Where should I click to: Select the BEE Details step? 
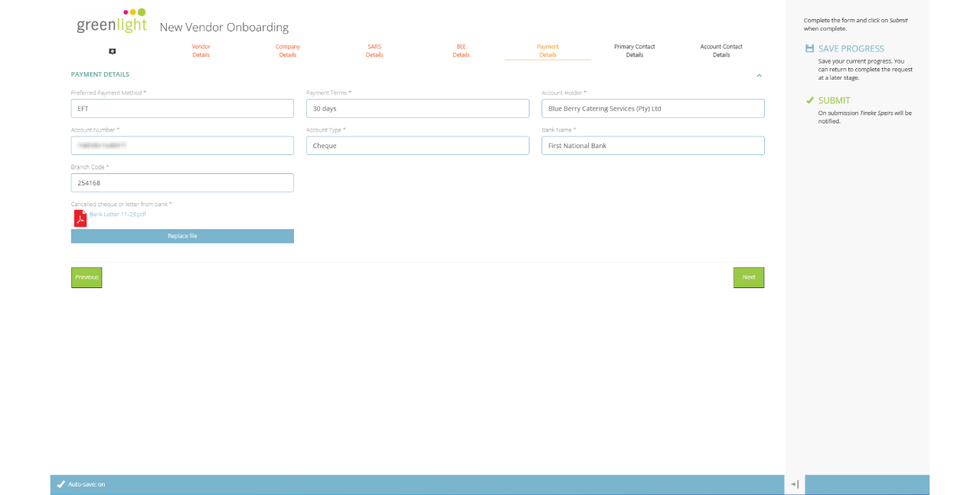461,51
